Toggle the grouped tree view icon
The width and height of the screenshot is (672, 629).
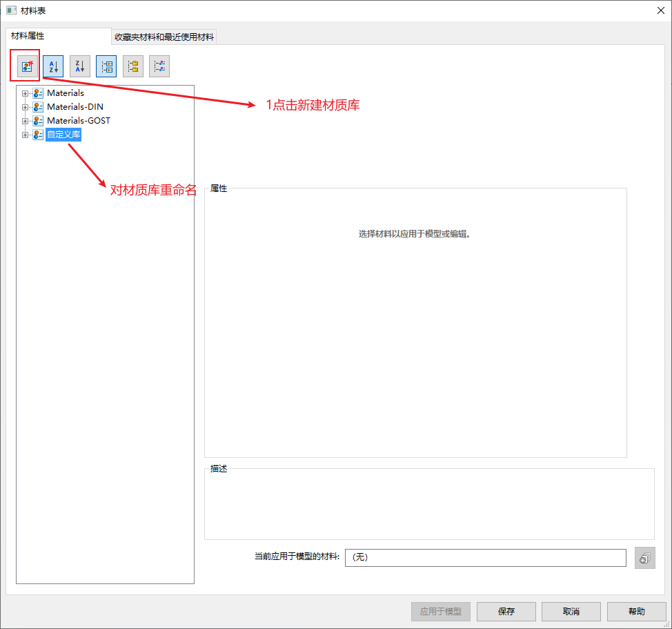[106, 66]
